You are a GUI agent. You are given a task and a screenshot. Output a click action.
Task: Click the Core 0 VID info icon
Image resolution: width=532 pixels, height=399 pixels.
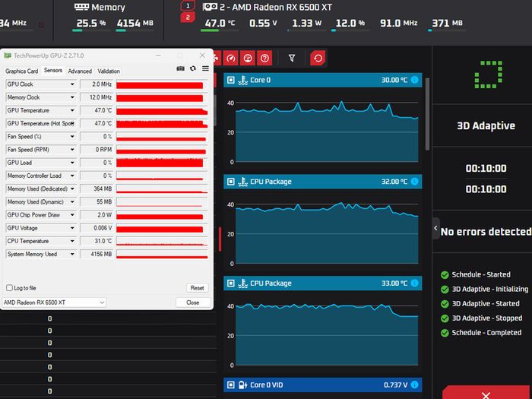click(x=415, y=385)
